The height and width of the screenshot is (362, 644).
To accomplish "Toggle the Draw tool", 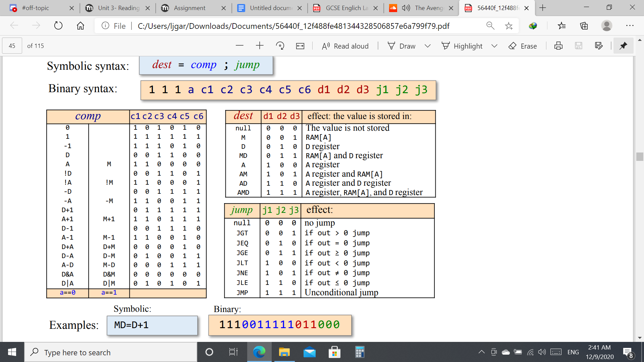I will (x=401, y=46).
